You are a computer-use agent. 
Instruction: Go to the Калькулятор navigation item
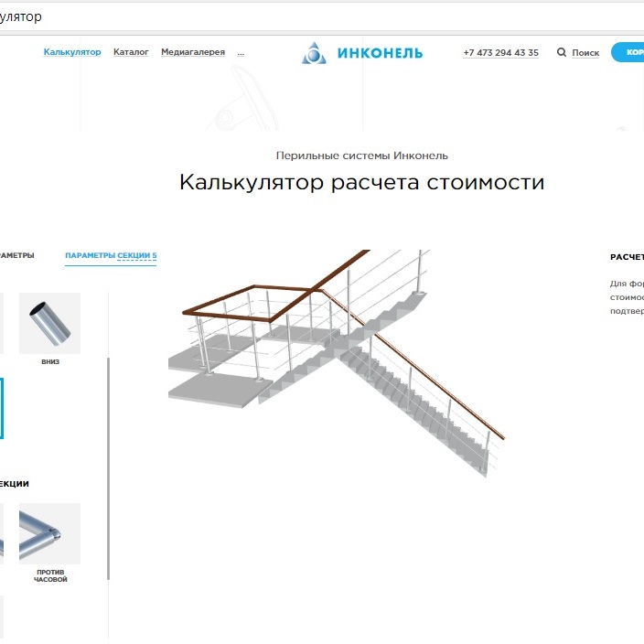[x=72, y=52]
